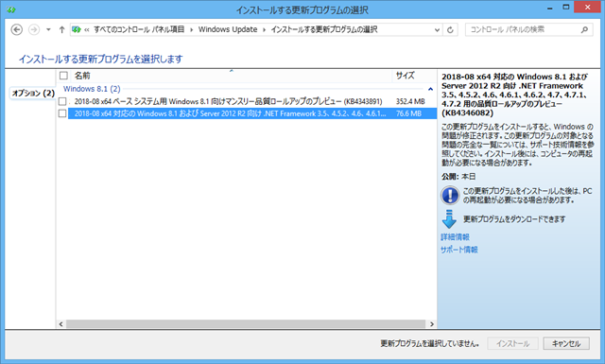Click the Windows Update icon in the address bar
The image size is (605, 364).
pyautogui.click(x=77, y=29)
